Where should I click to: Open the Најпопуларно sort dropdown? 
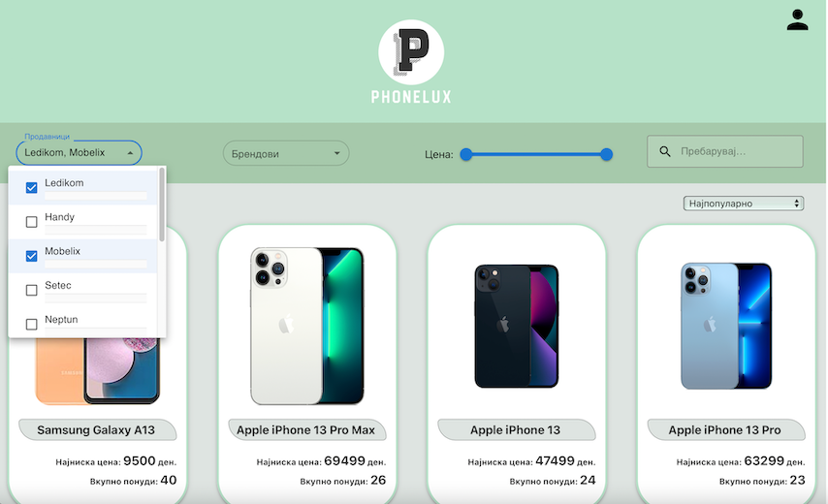coord(744,204)
